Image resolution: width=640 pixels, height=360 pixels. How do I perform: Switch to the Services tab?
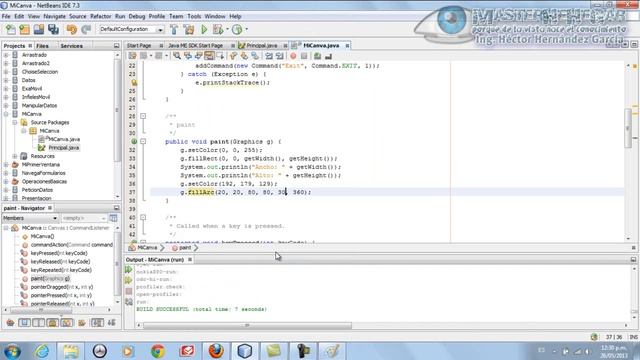71,46
